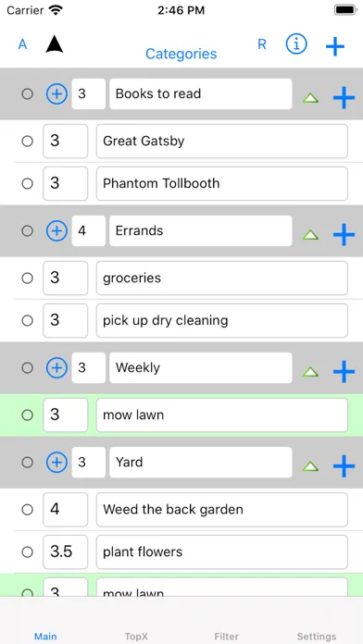Toggle radio circle for Weed the back garden
Image resolution: width=363 pixels, height=644 pixels.
[27, 510]
